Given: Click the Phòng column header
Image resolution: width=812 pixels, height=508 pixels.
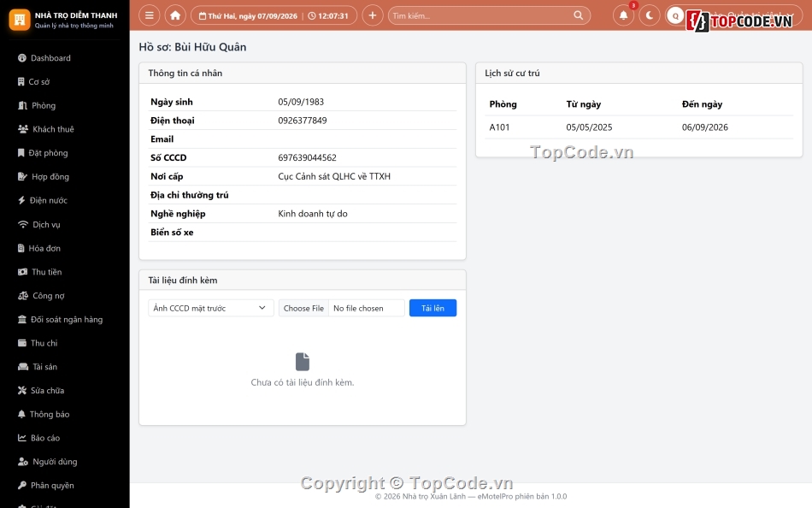Looking at the screenshot, I should click(x=503, y=103).
